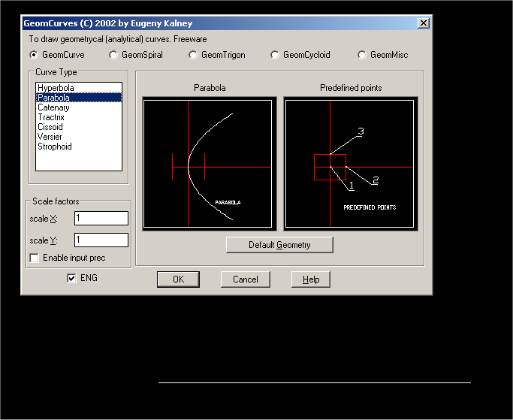Click the Parabola preview image

(207, 164)
